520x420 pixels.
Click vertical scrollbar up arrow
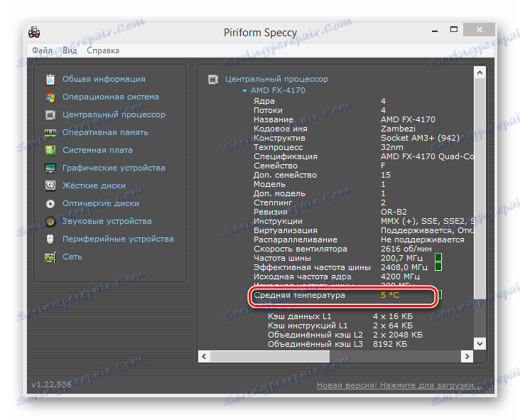coord(480,72)
